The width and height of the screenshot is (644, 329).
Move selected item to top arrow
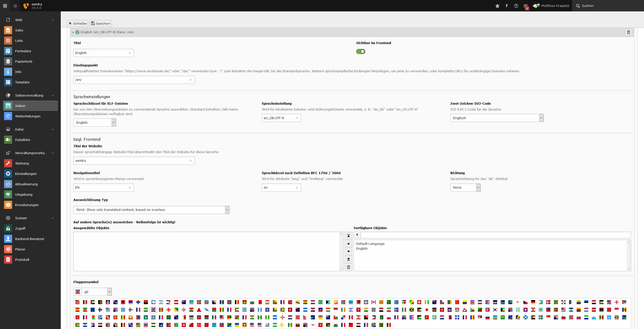click(x=348, y=236)
